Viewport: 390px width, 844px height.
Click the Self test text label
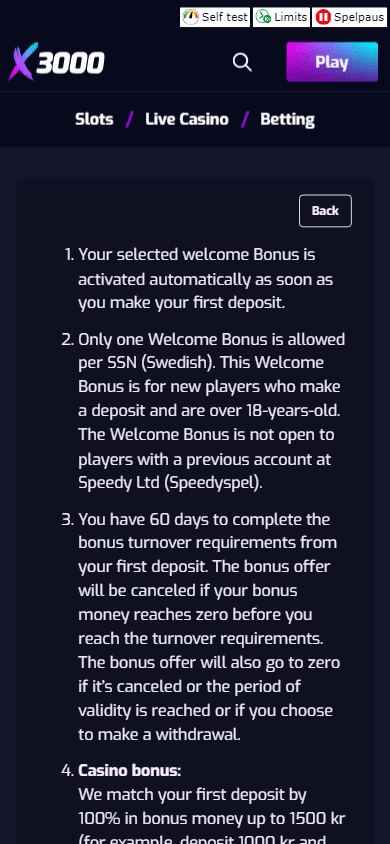pos(224,17)
